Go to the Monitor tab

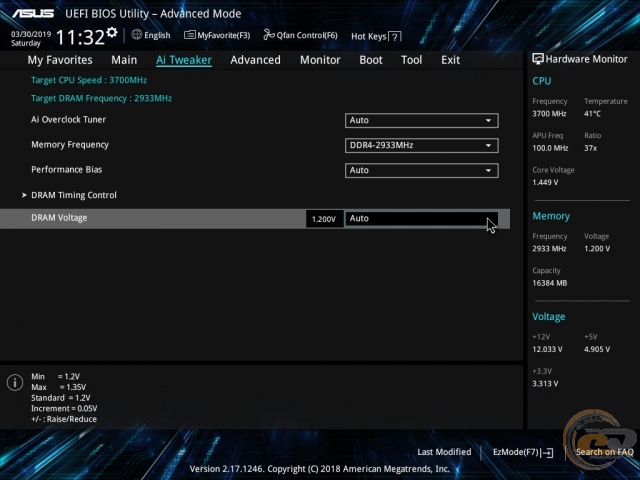pos(320,60)
